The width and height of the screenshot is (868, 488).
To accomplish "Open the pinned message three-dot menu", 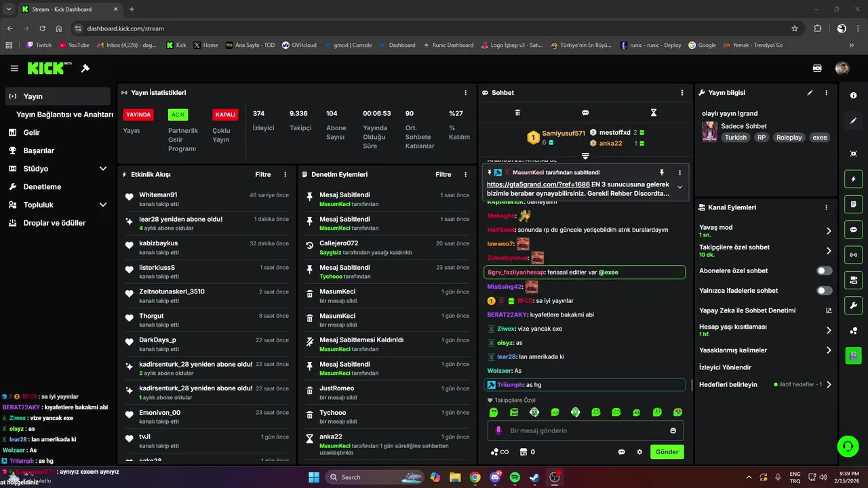I will (679, 173).
